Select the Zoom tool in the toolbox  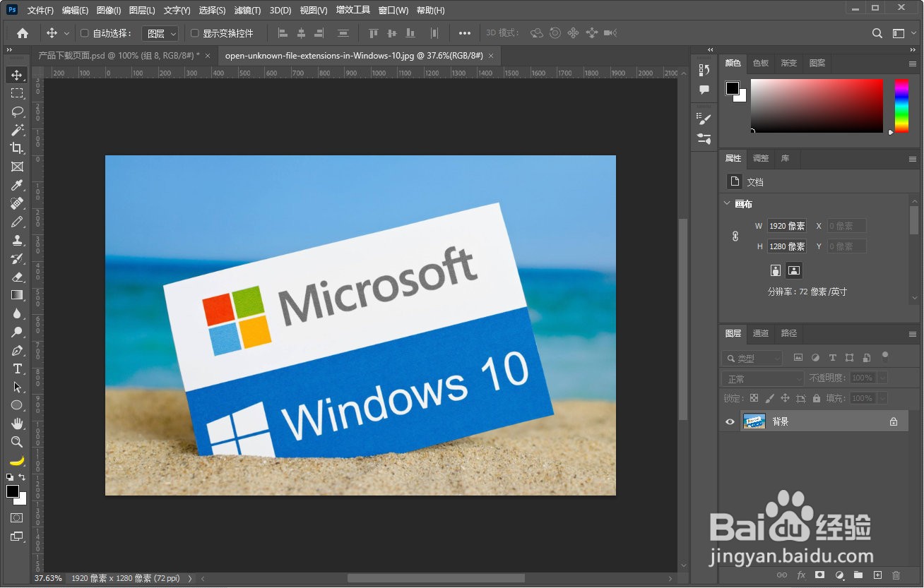[x=17, y=442]
